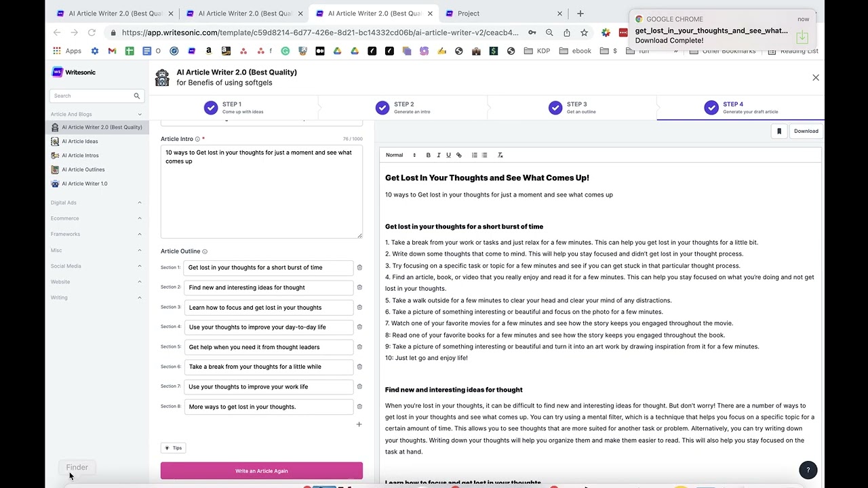The height and width of the screenshot is (488, 868).
Task: Select AI Article Writer 1.0 in sidebar
Action: coord(84,184)
